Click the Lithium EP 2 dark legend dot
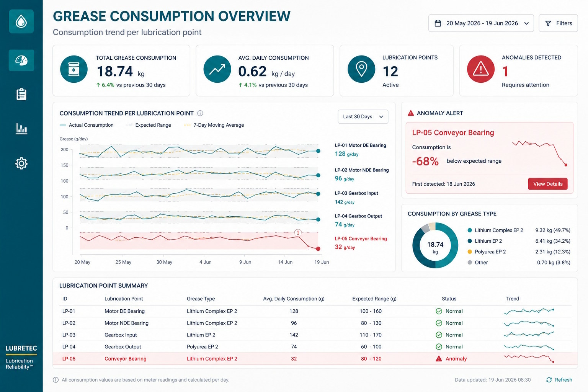The image size is (588, 392). (470, 241)
